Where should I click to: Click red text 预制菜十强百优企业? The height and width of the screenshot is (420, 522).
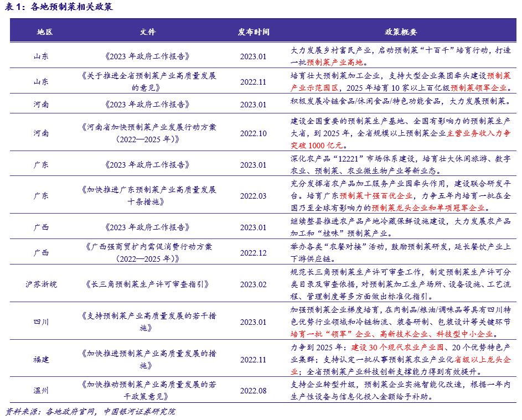tap(376, 196)
